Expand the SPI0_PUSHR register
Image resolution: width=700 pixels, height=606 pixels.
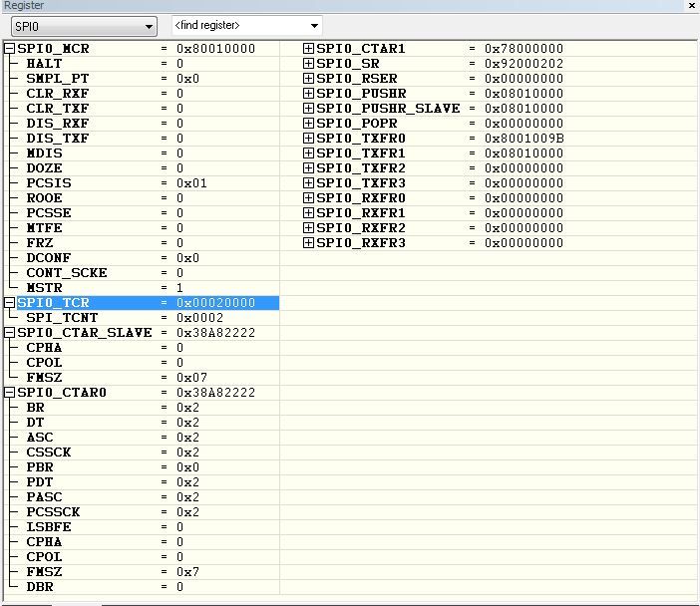pos(308,94)
